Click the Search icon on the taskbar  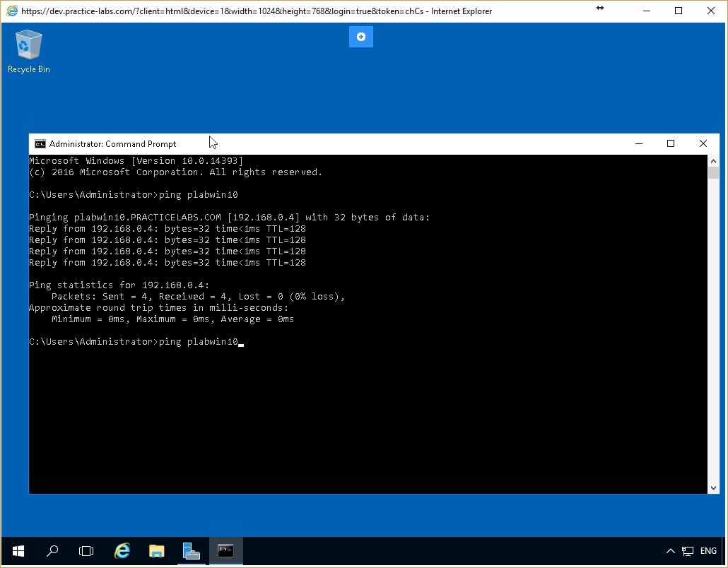[x=52, y=551]
